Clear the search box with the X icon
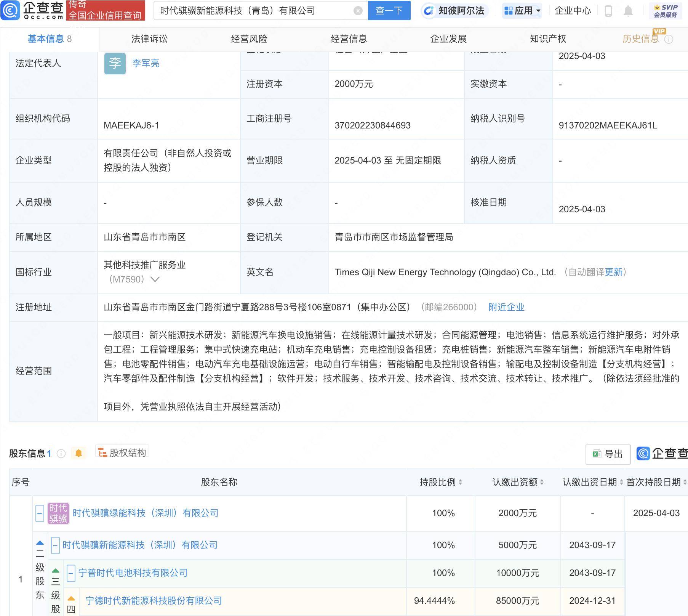 click(x=357, y=11)
